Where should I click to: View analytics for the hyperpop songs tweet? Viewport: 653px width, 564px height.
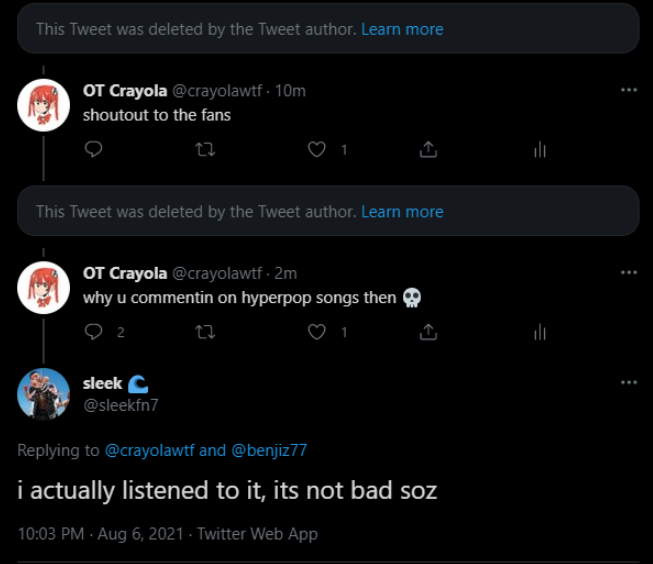[540, 331]
